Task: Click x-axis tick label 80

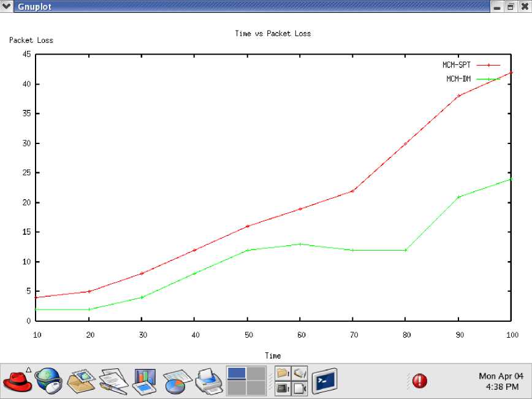Action: tap(407, 335)
